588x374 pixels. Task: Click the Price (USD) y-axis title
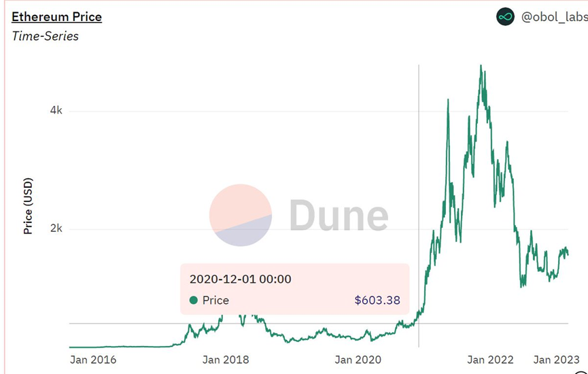point(28,207)
